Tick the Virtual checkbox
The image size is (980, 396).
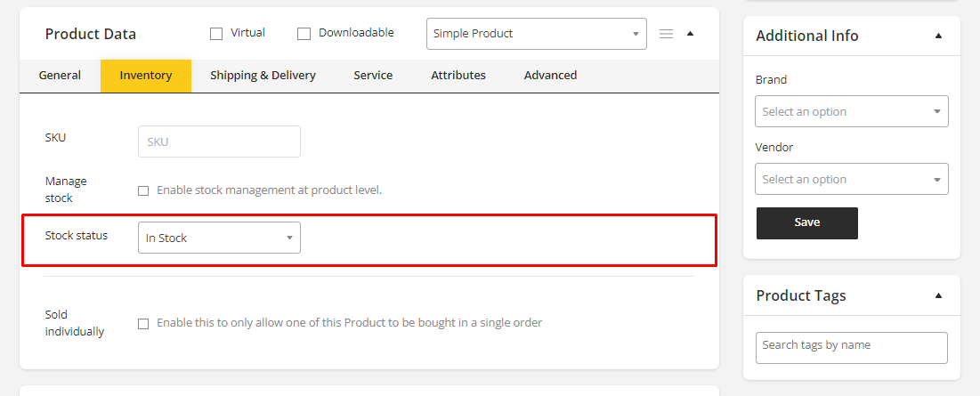point(216,34)
